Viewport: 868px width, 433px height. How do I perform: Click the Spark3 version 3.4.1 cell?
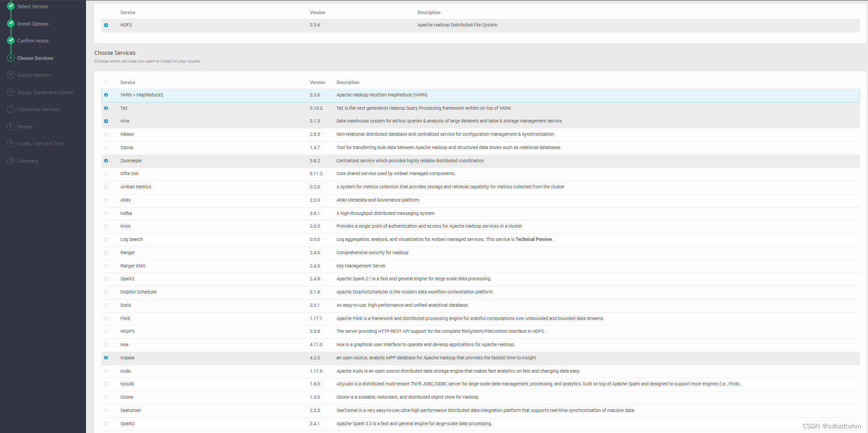point(315,424)
